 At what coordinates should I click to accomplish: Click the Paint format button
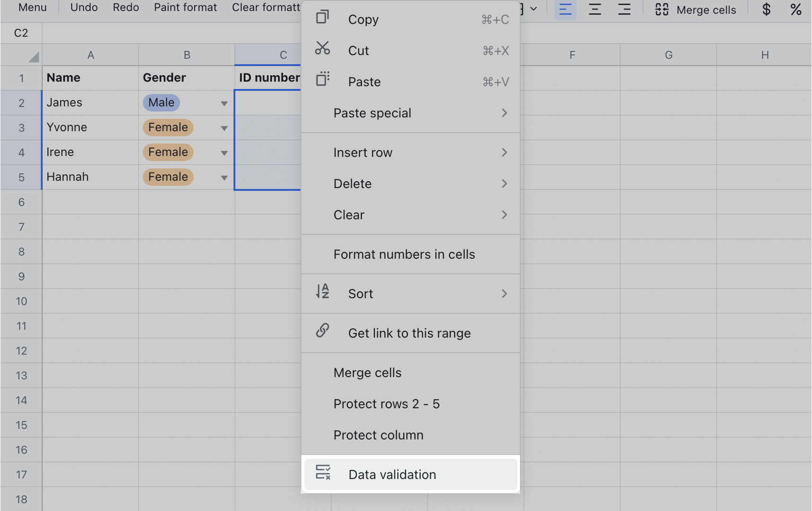click(185, 8)
